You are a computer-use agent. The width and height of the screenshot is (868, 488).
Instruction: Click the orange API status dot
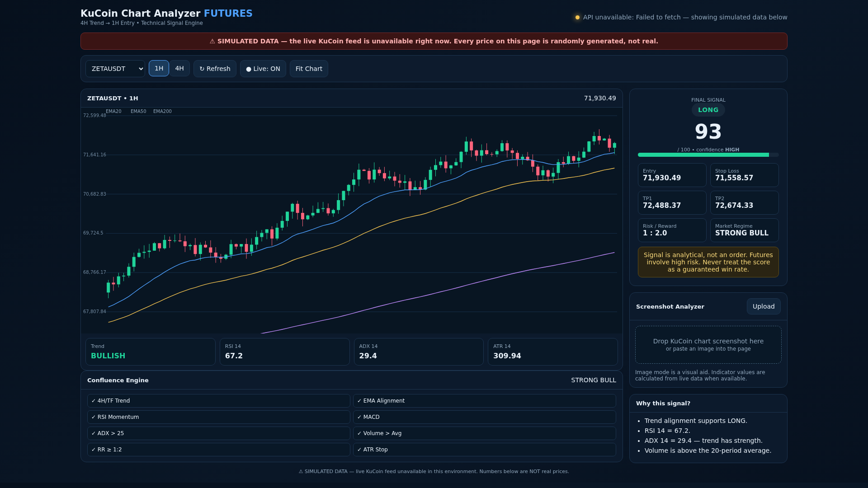[x=577, y=18]
